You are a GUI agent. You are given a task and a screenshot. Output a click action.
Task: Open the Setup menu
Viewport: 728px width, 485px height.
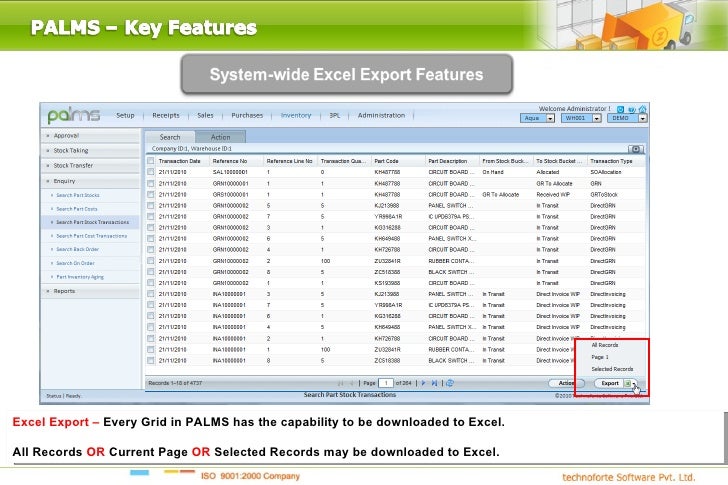(125, 115)
